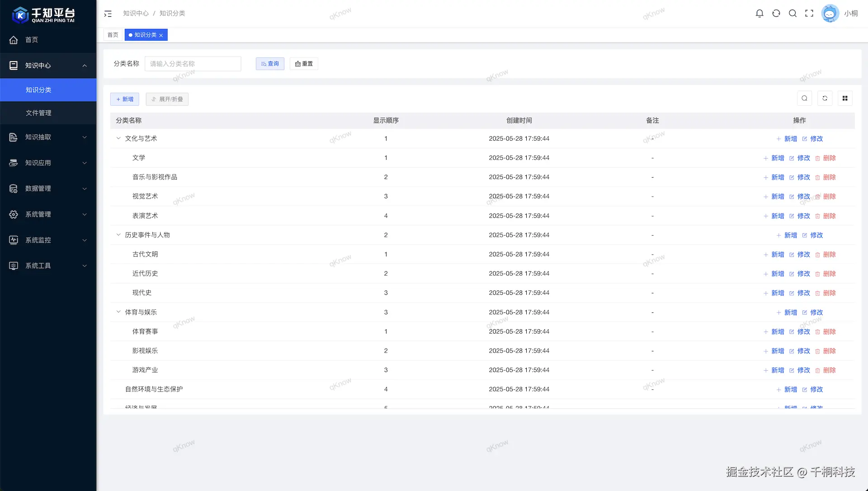Collapse the sidebar with hamburger icon

[108, 14]
